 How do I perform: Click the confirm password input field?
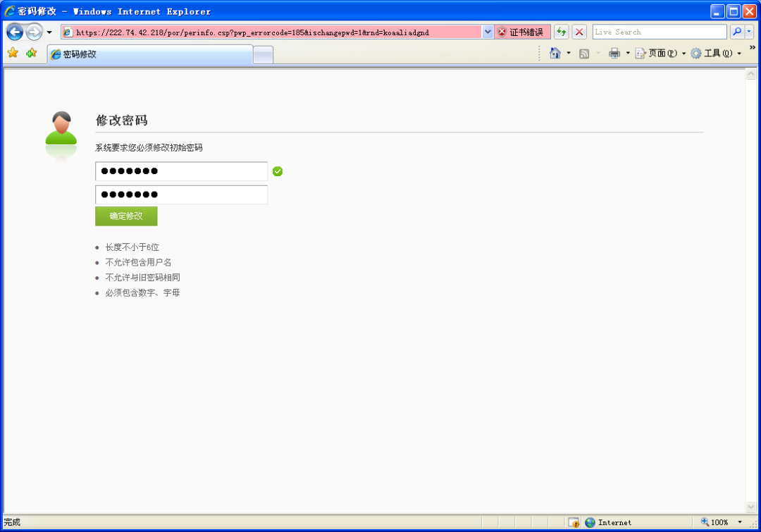tap(181, 194)
